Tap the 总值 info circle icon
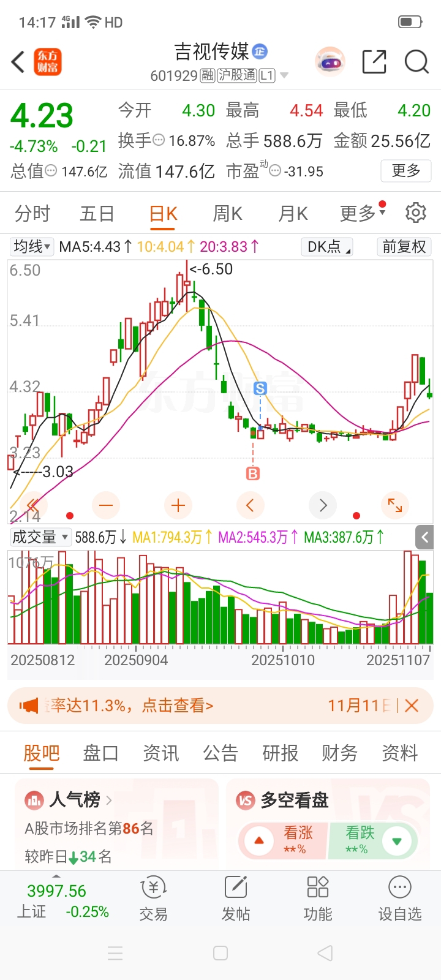 click(51, 171)
